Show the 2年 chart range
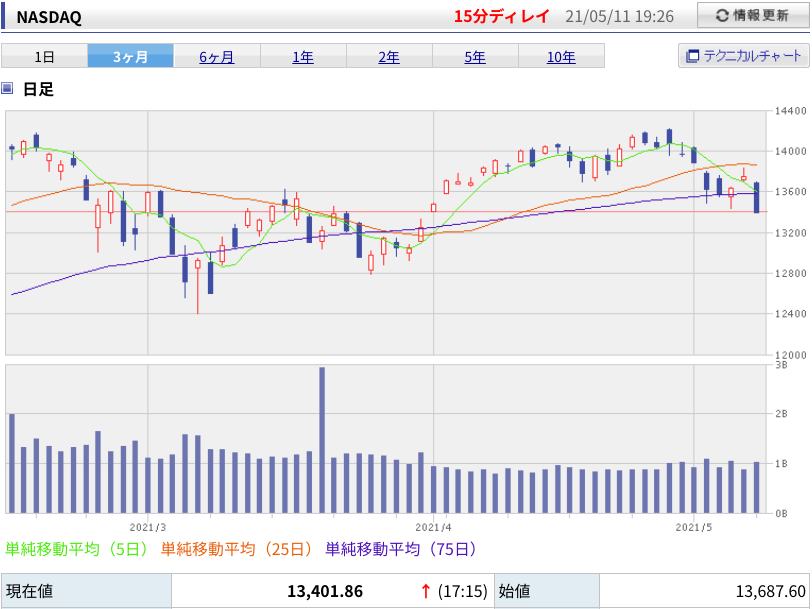 (389, 56)
